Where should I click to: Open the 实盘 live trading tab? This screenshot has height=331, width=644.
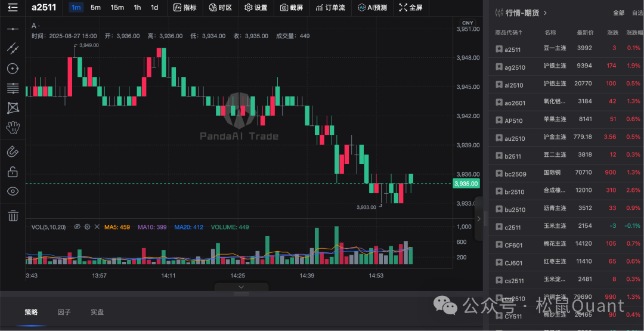coord(97,312)
